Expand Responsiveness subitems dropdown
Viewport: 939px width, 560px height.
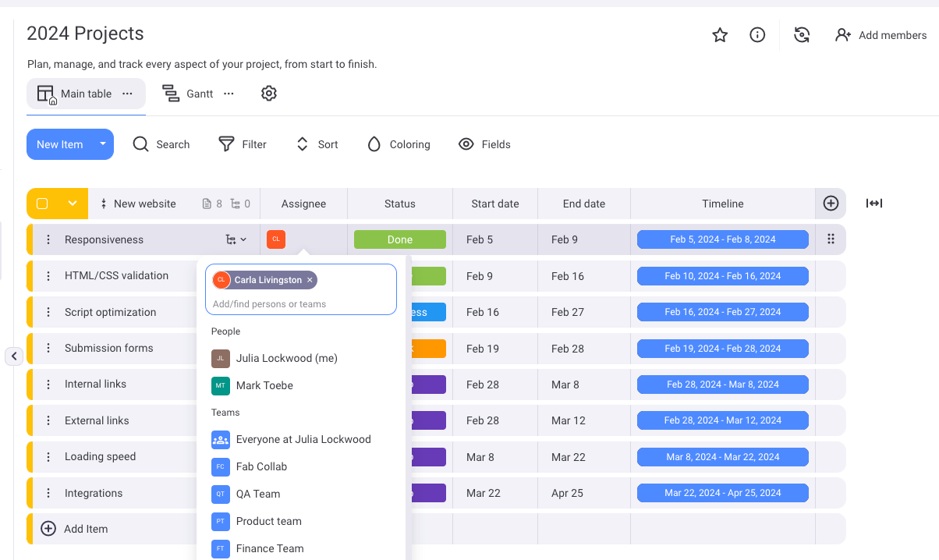(236, 239)
